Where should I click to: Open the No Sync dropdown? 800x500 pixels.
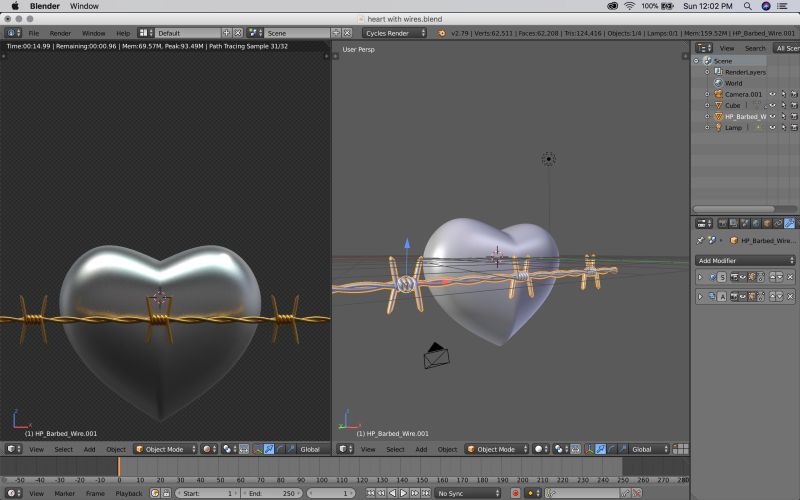(x=468, y=493)
